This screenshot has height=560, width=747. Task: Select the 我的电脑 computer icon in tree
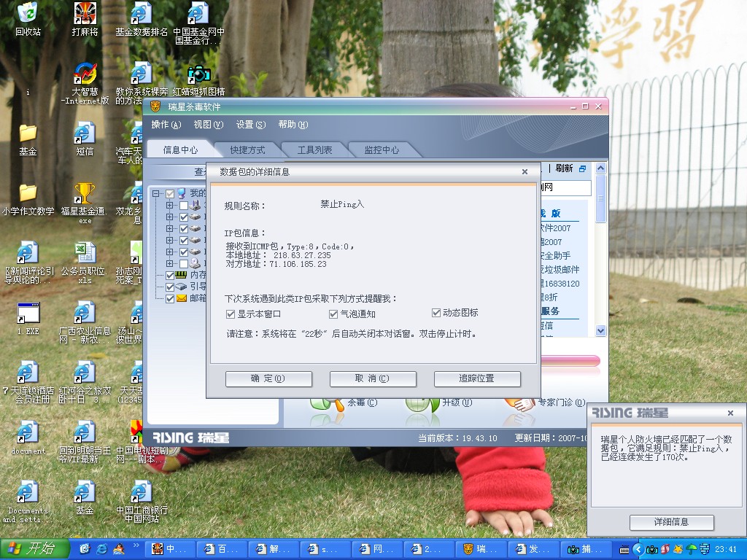coord(181,192)
